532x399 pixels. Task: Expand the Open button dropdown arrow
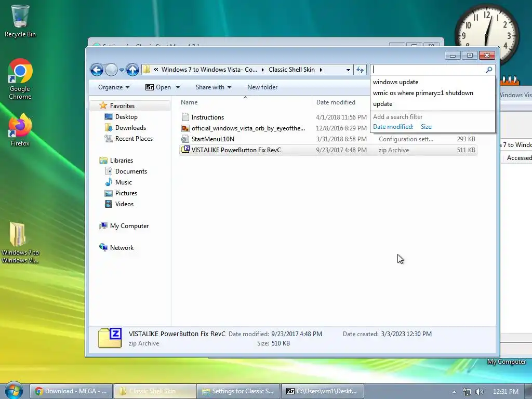click(x=178, y=87)
